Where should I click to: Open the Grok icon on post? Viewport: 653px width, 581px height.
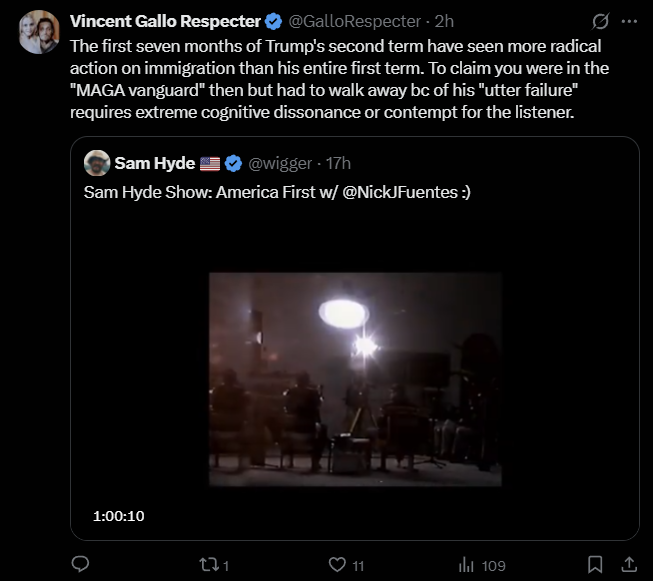point(601,21)
